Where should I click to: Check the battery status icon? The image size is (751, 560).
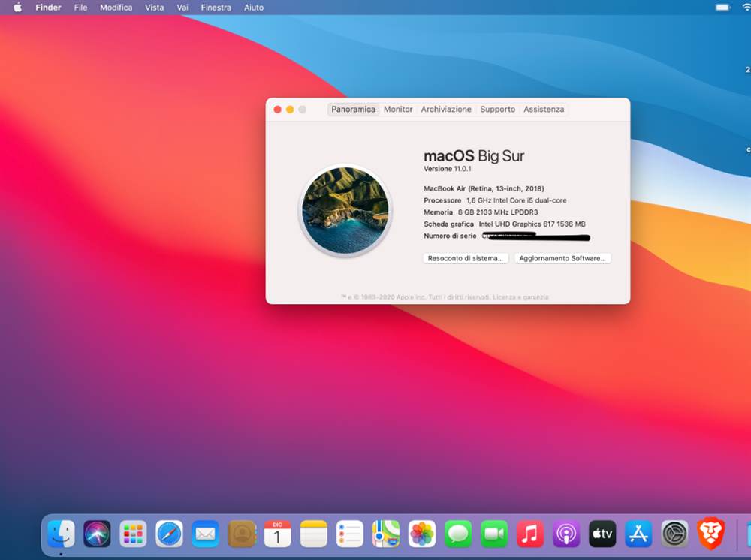(722, 8)
